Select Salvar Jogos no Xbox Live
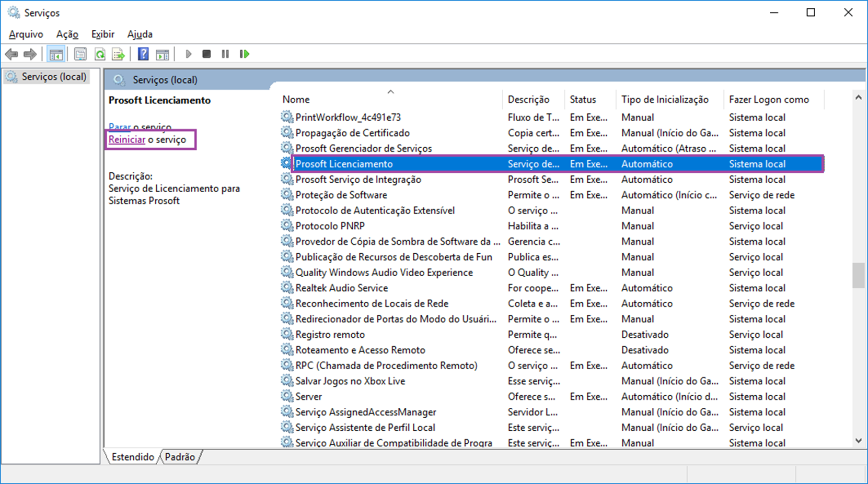 pos(552,381)
